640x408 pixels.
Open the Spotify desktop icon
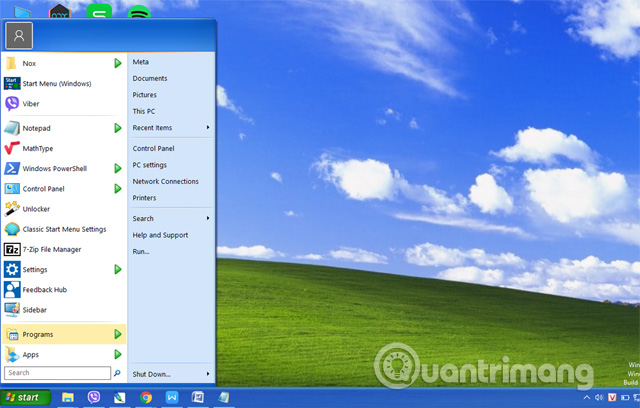pos(139,12)
